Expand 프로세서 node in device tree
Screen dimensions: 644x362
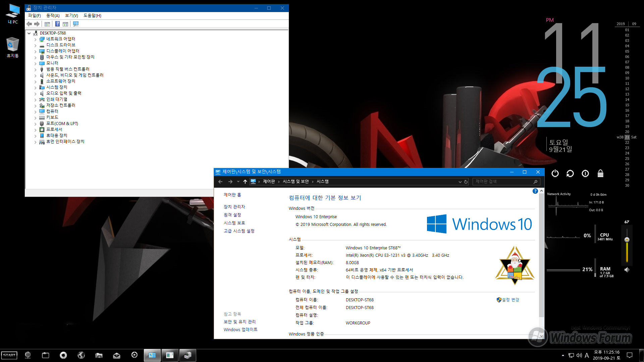coord(36,130)
